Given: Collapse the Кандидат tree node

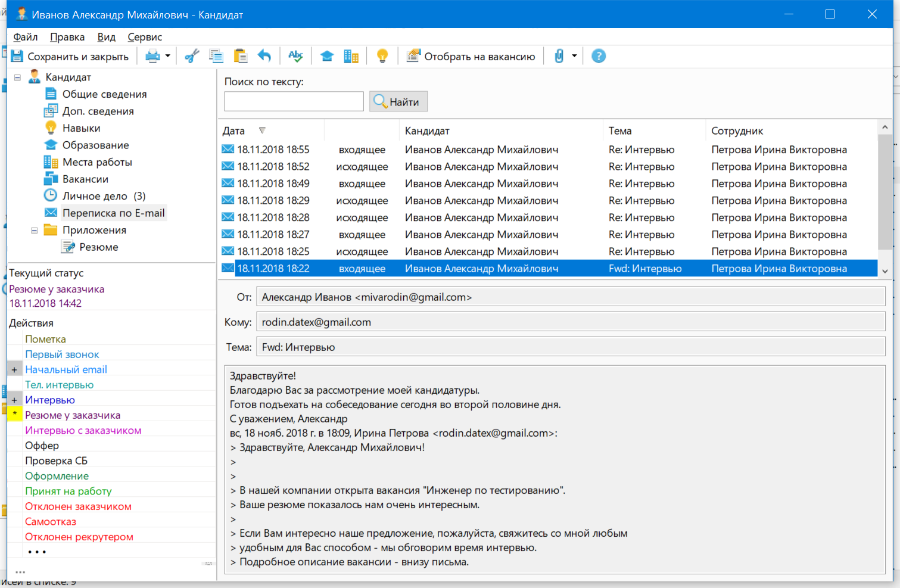Looking at the screenshot, I should [18, 77].
